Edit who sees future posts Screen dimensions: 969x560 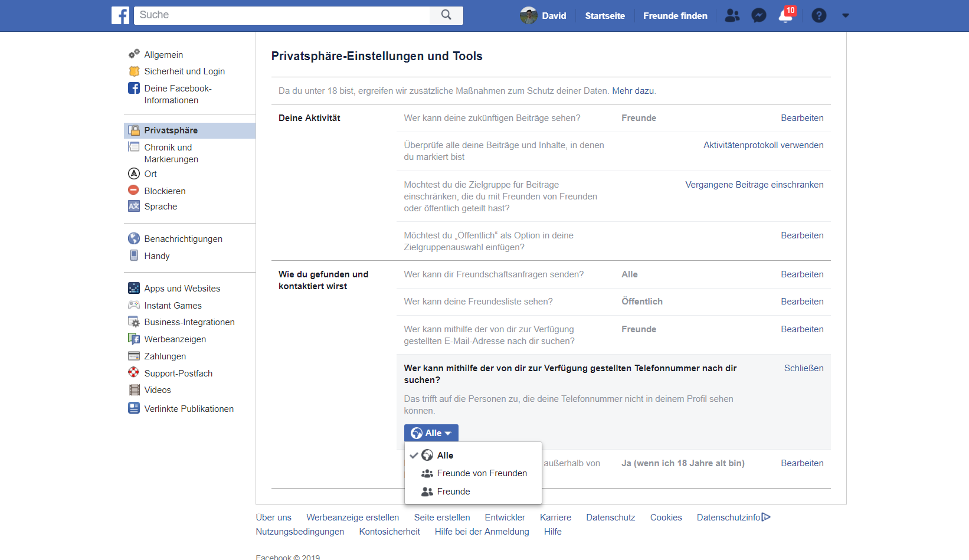pyautogui.click(x=802, y=118)
